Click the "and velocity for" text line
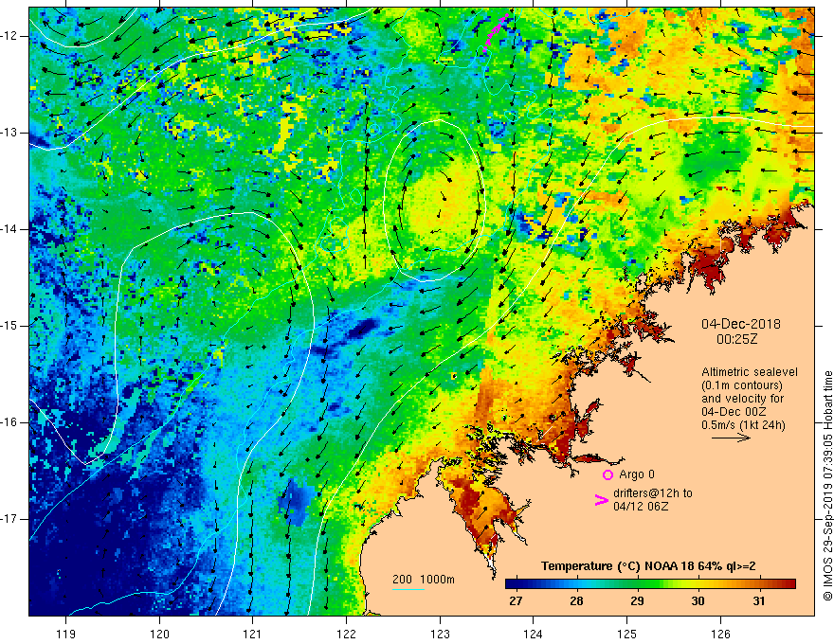 [742, 399]
